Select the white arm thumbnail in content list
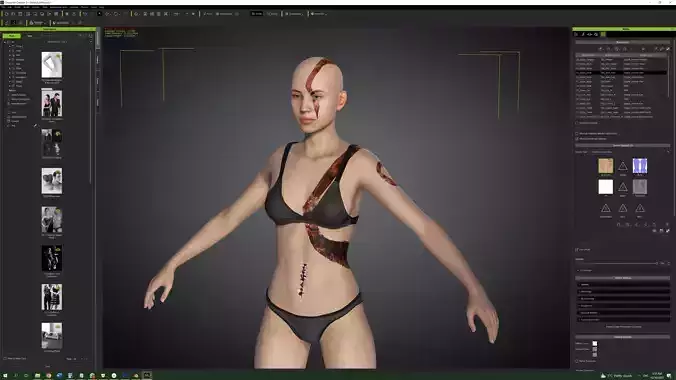Screen dimensions: 676x380 pyautogui.click(x=52, y=65)
